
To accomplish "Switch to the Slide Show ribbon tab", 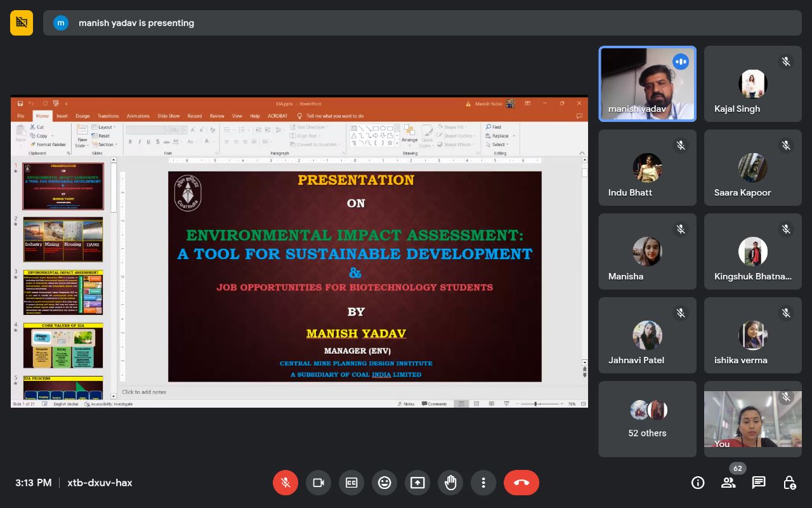I will [168, 116].
